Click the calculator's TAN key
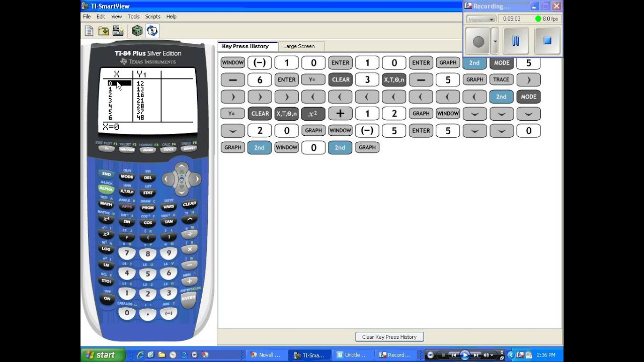 [169, 222]
